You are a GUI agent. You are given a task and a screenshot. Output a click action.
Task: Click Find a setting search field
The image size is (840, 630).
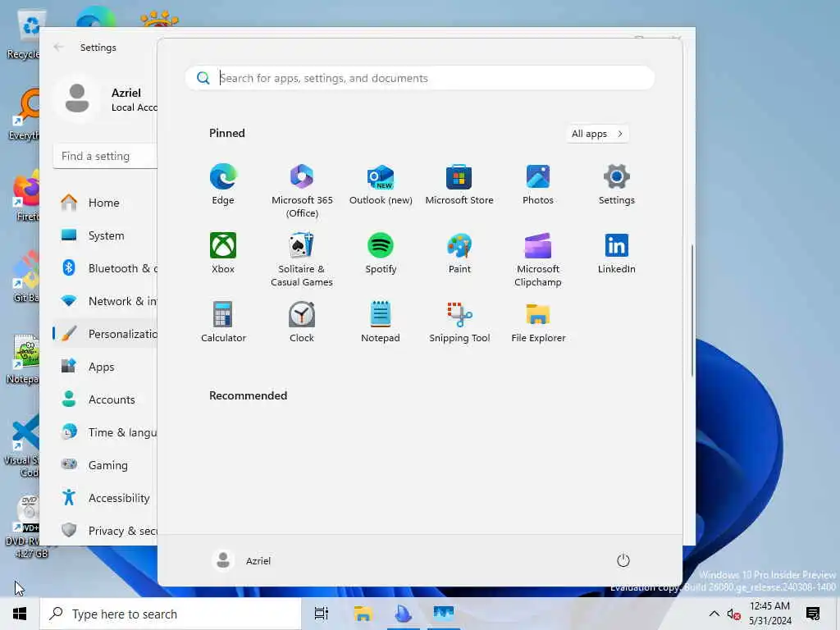tap(105, 156)
